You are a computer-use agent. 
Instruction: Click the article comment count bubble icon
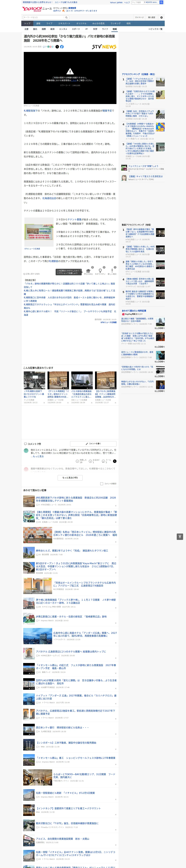coord(44,47)
